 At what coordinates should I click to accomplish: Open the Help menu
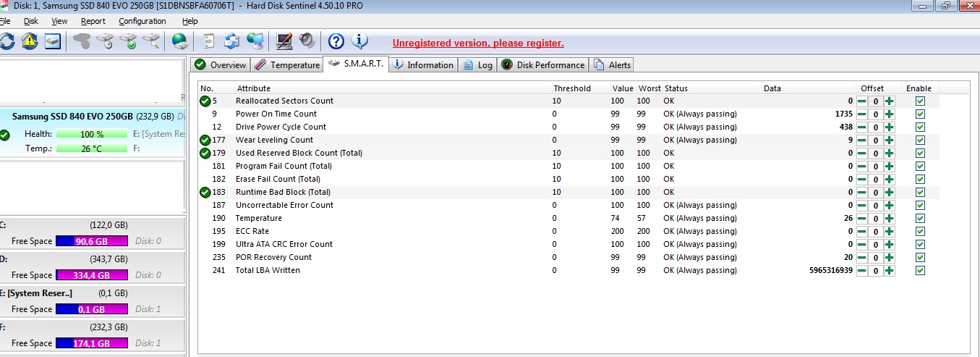click(189, 21)
